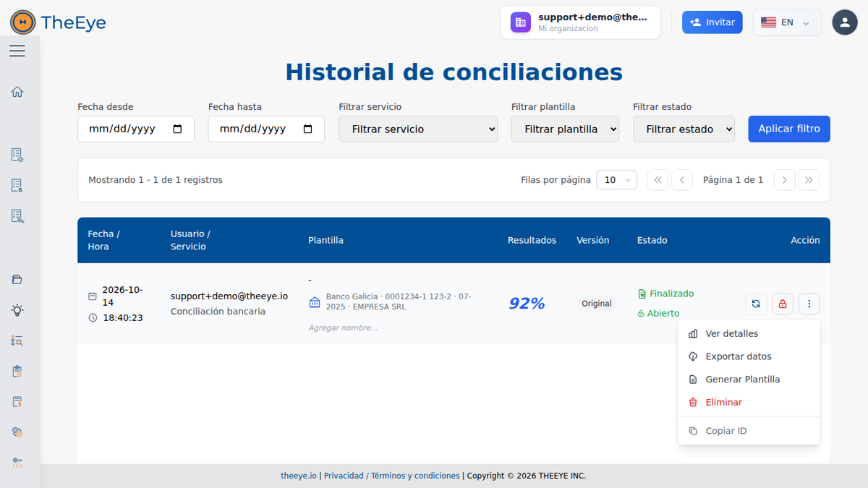The image size is (868, 488).
Task: Open the lightbulb icon in the sidebar
Action: click(17, 310)
